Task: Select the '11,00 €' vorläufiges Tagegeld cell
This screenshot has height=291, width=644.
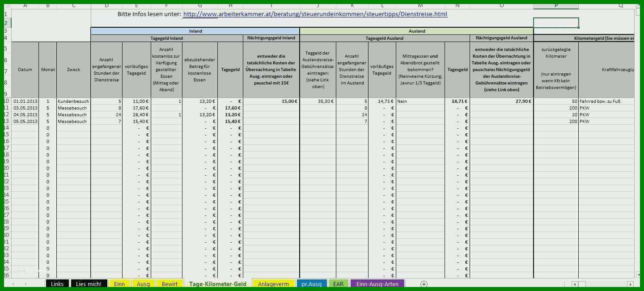Action: pos(137,101)
